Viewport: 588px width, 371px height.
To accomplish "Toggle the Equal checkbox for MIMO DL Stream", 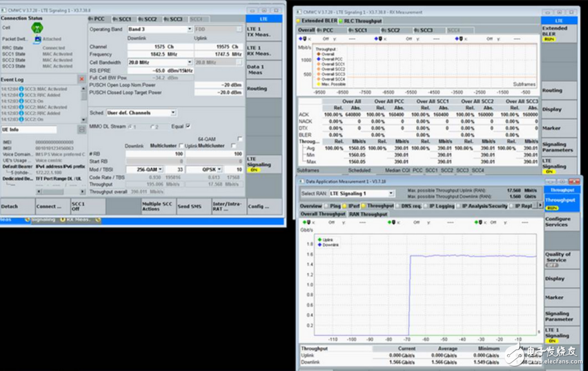I will pos(188,127).
